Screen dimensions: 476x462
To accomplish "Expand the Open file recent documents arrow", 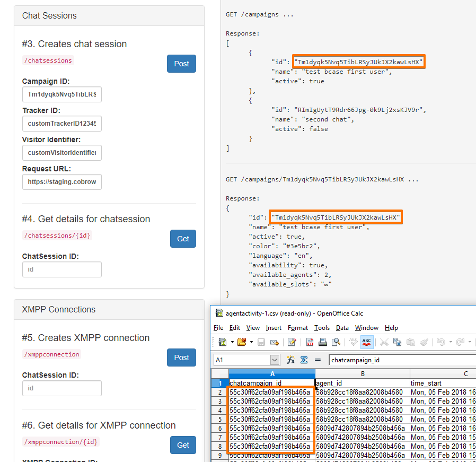I will point(251,342).
